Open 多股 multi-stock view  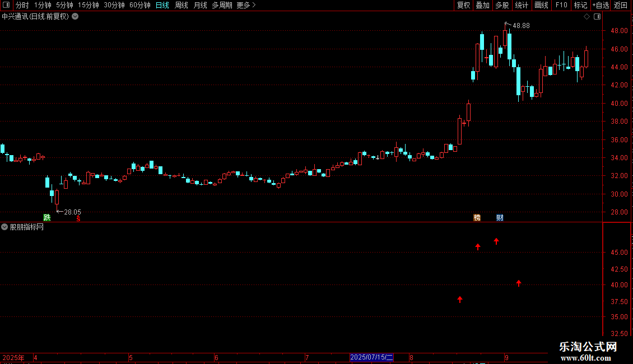click(502, 5)
